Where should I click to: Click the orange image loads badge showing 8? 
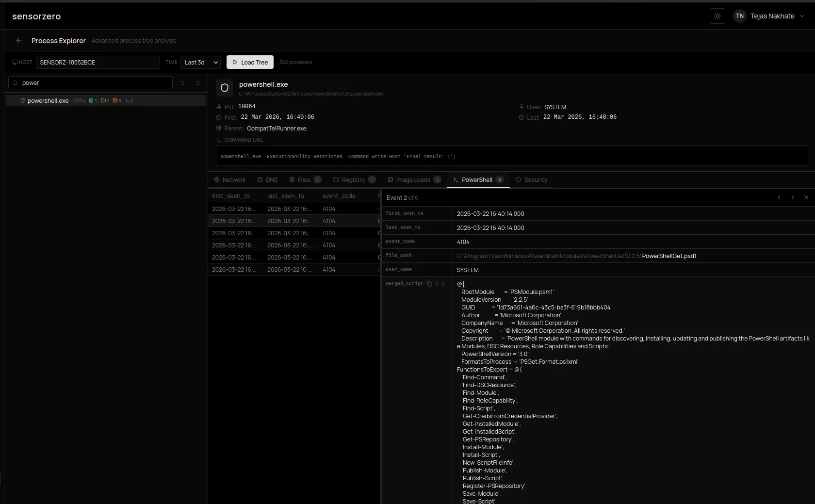[x=117, y=100]
